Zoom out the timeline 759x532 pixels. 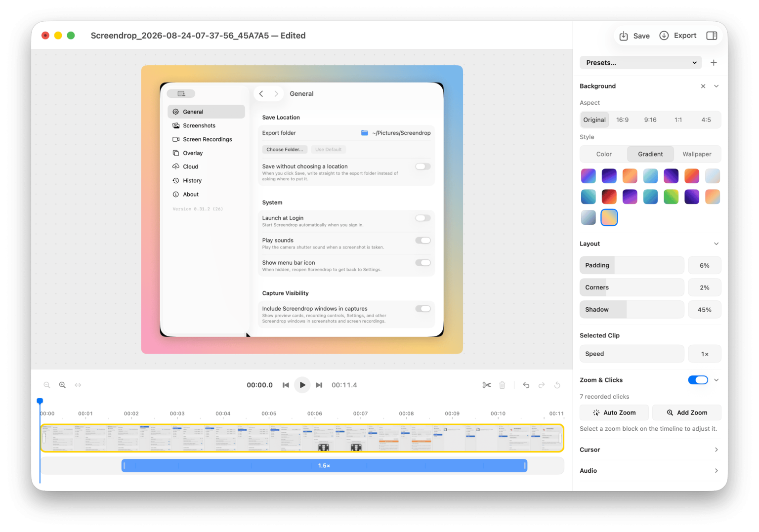[x=47, y=385]
